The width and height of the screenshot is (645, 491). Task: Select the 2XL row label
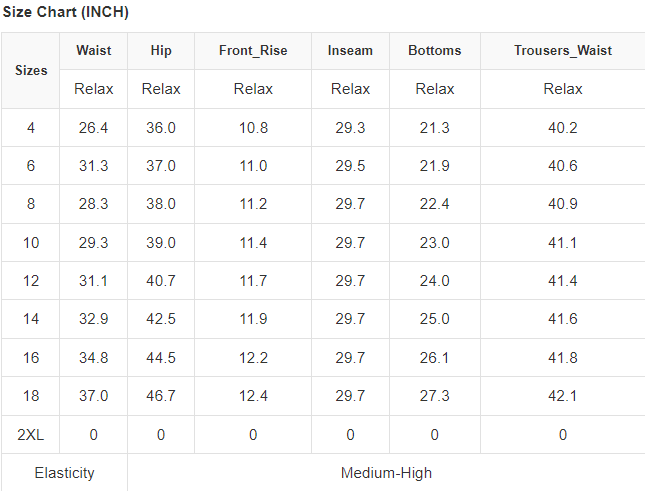click(x=31, y=434)
